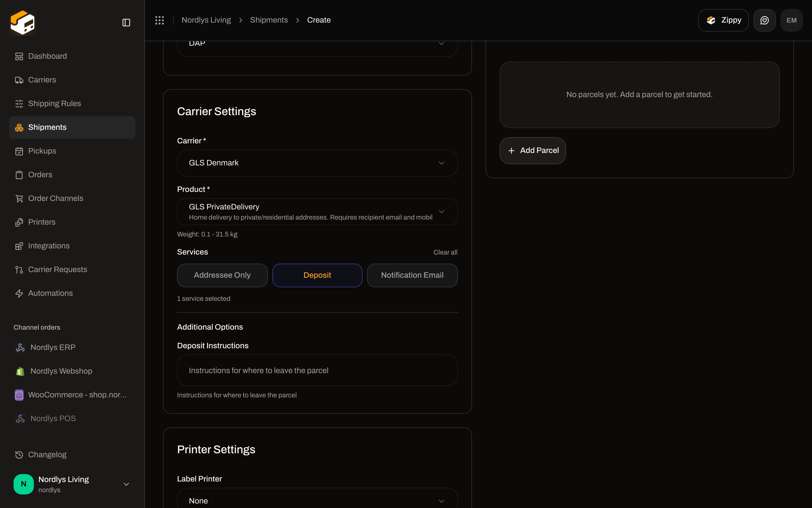Click the Add Parcel button
The image size is (812, 508).
click(x=533, y=150)
